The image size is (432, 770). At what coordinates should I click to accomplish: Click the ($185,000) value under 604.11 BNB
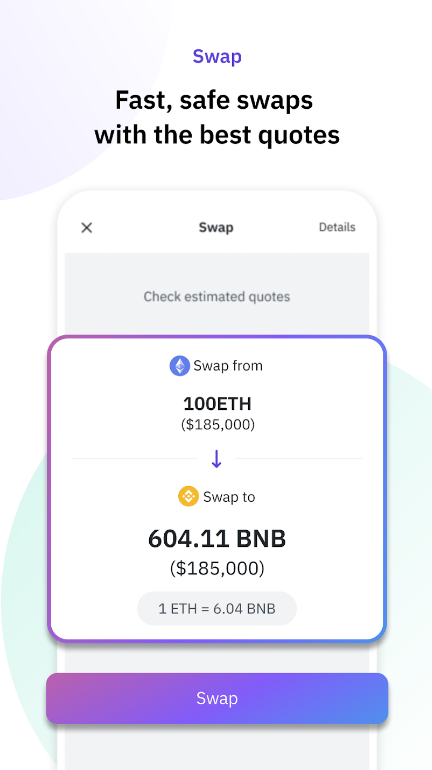coord(217,568)
